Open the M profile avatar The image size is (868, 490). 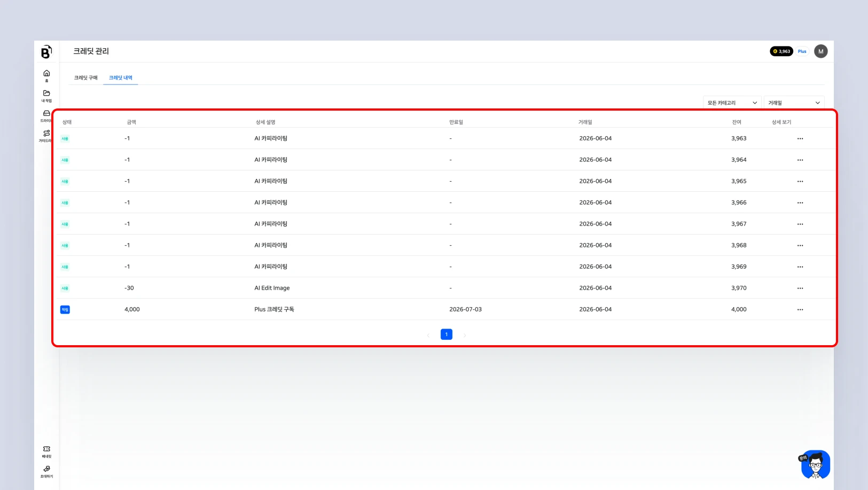click(x=820, y=51)
